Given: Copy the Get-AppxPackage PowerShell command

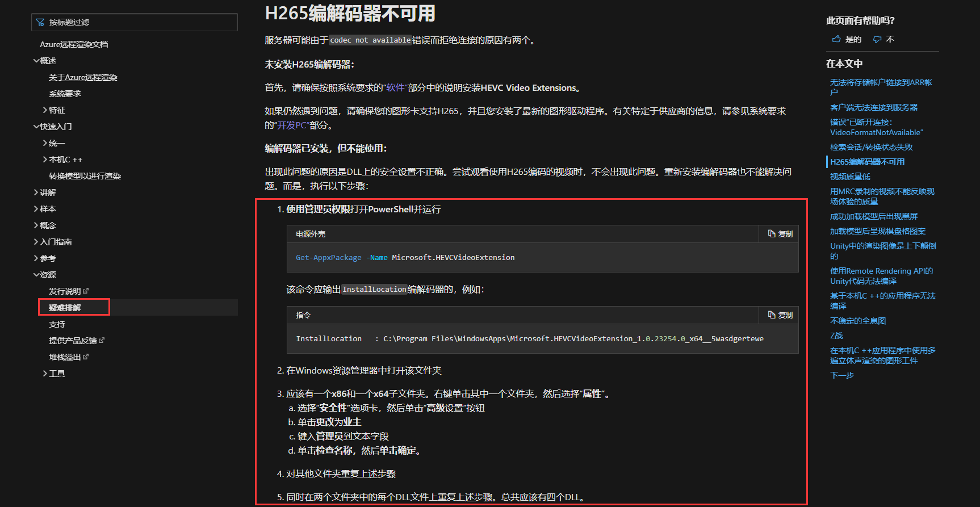Looking at the screenshot, I should click(x=780, y=234).
